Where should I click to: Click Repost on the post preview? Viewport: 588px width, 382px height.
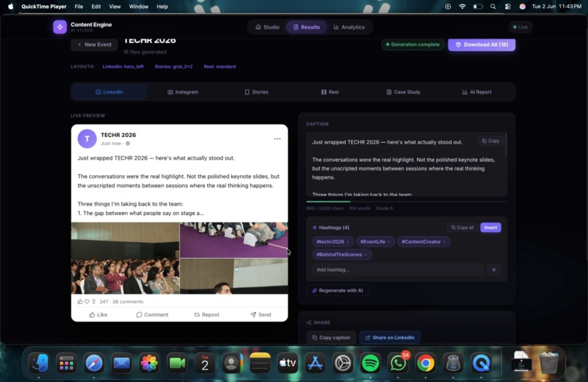coord(206,314)
